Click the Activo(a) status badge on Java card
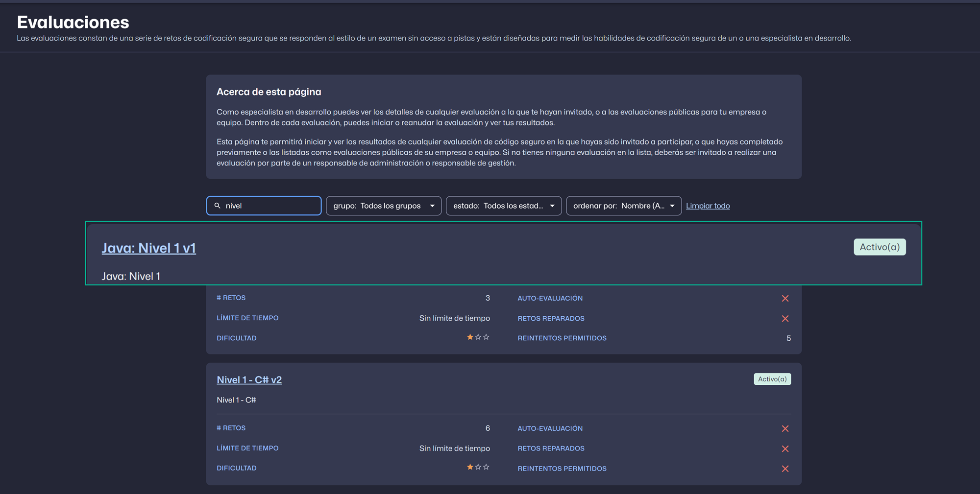The height and width of the screenshot is (494, 980). coord(880,247)
